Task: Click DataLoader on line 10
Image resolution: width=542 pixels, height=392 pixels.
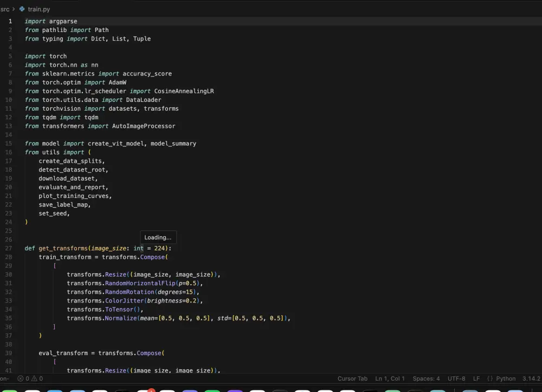Action: point(144,100)
